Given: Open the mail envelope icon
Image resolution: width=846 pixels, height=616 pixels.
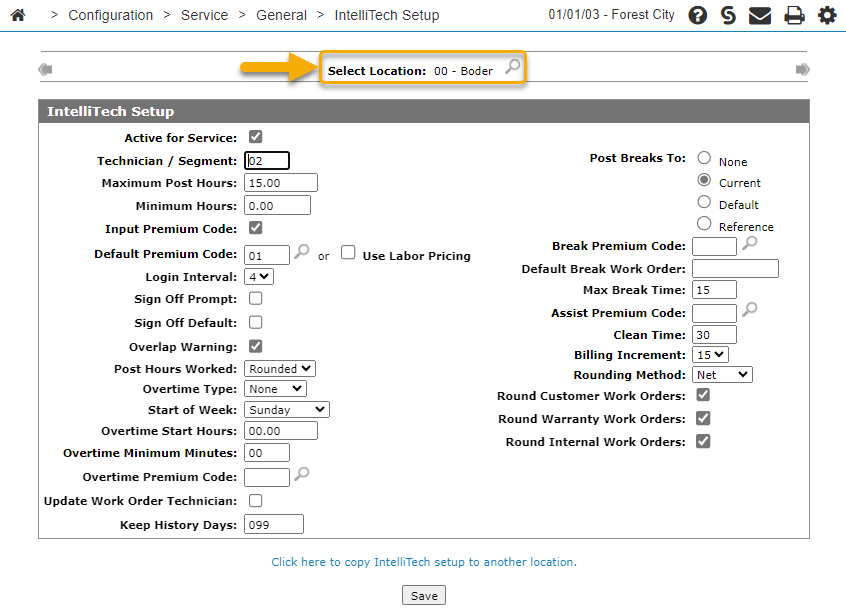Looking at the screenshot, I should (x=760, y=16).
